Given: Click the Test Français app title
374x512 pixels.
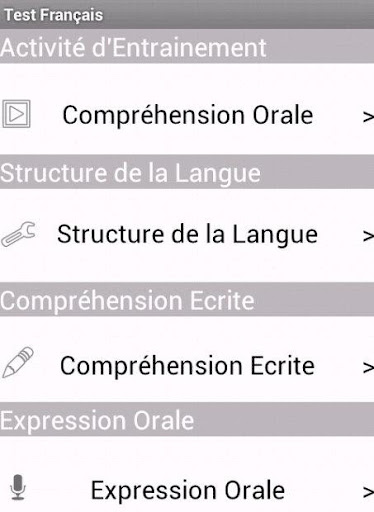Looking at the screenshot, I should (x=53, y=15).
